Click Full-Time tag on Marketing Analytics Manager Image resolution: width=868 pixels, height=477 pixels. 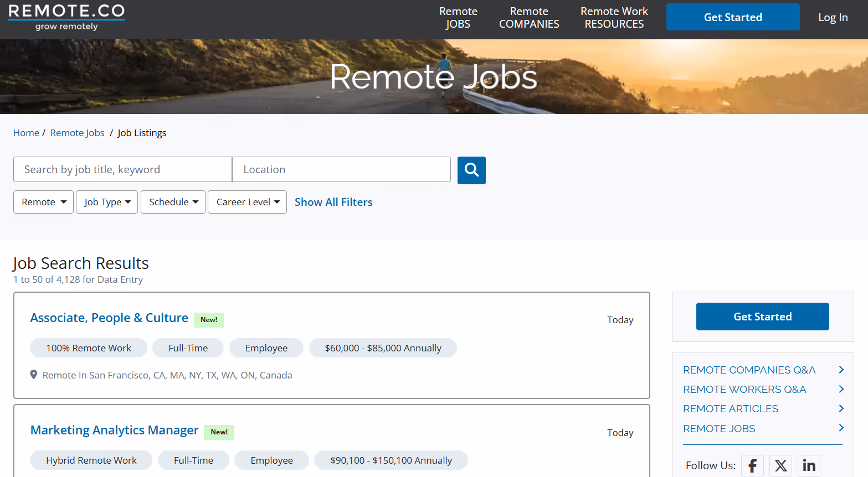point(193,460)
